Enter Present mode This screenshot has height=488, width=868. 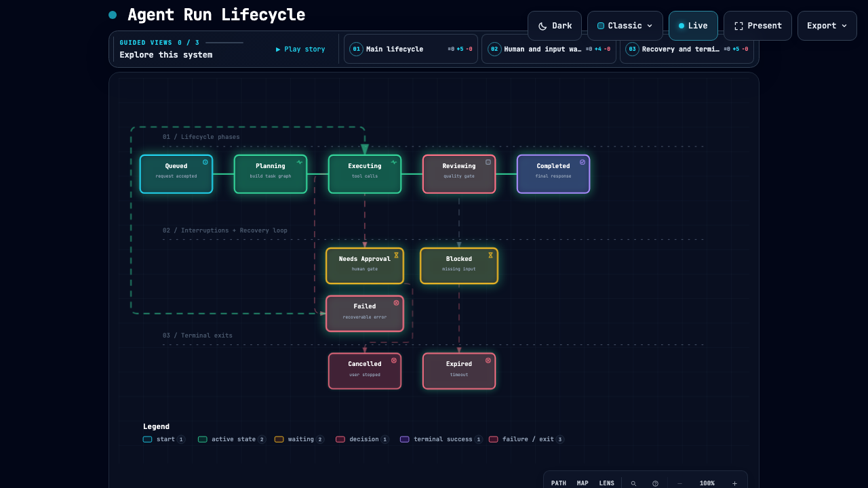pos(757,26)
